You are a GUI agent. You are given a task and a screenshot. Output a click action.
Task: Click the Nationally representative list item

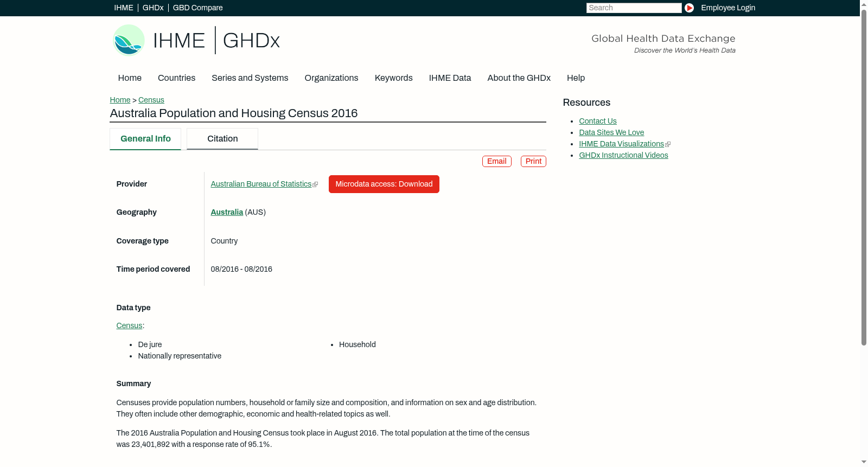tap(180, 356)
